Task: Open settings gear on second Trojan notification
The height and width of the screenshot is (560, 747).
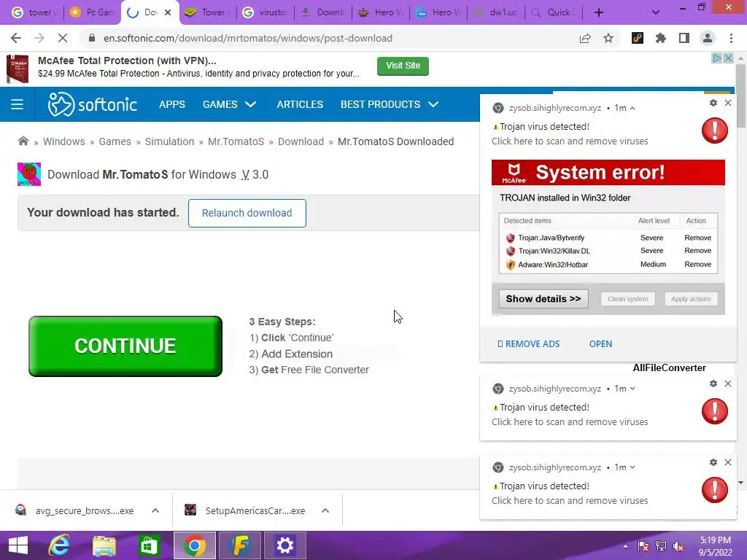Action: click(713, 384)
